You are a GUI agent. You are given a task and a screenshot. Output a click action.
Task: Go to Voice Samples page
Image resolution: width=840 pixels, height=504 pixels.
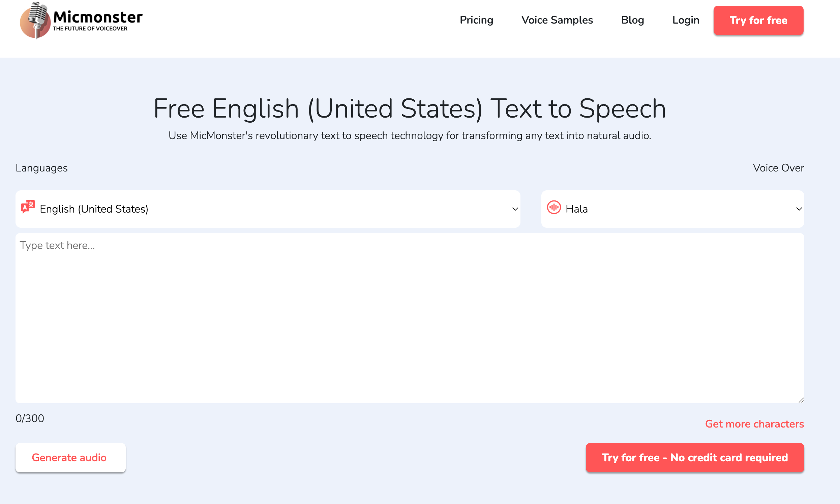point(557,20)
